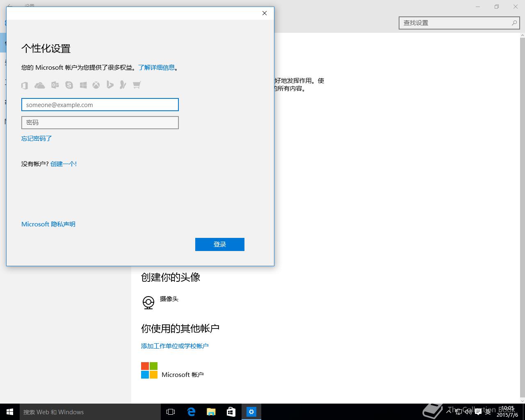Image resolution: width=525 pixels, height=420 pixels.
Task: Click 添加工作单位或学校帐户 link
Action: tap(175, 346)
